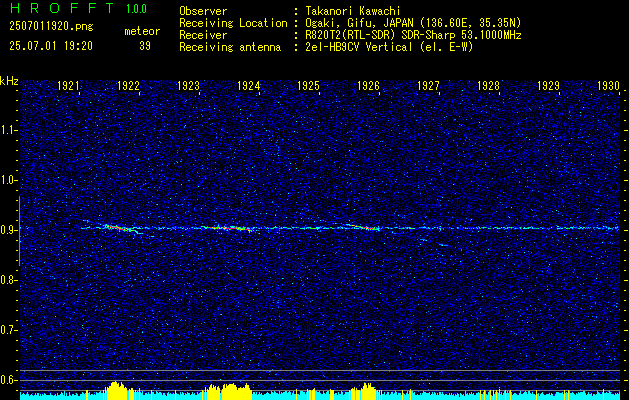Viewport: 629px width, 400px height.
Task: Click the 1930 time marker
Action: point(609,85)
